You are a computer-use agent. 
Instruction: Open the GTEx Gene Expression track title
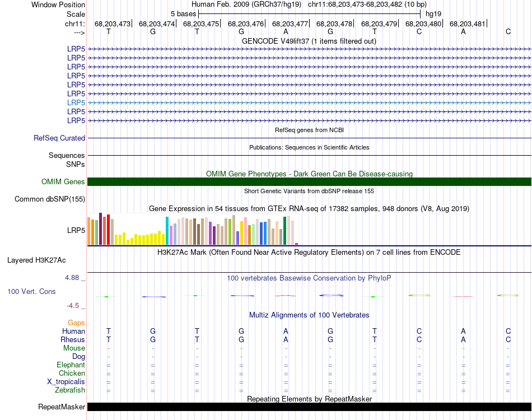(309, 209)
